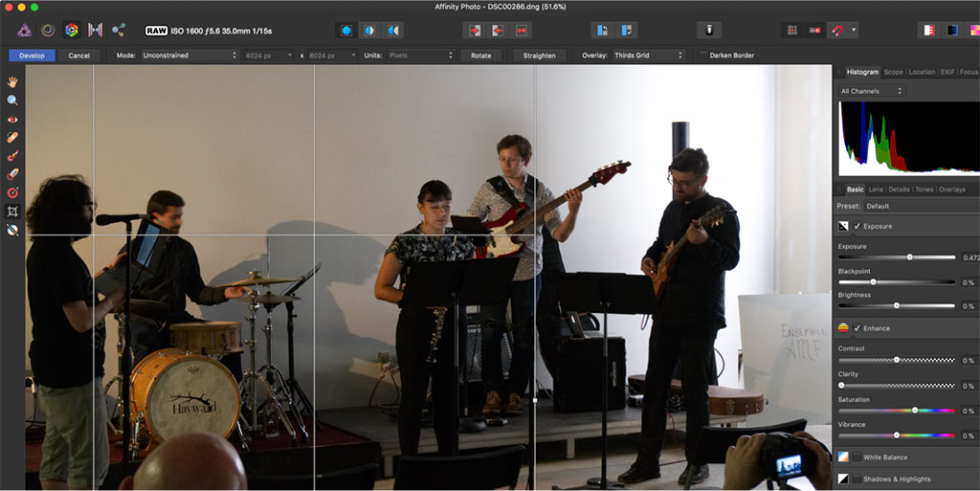
Task: Click the blue Develop button
Action: click(32, 56)
